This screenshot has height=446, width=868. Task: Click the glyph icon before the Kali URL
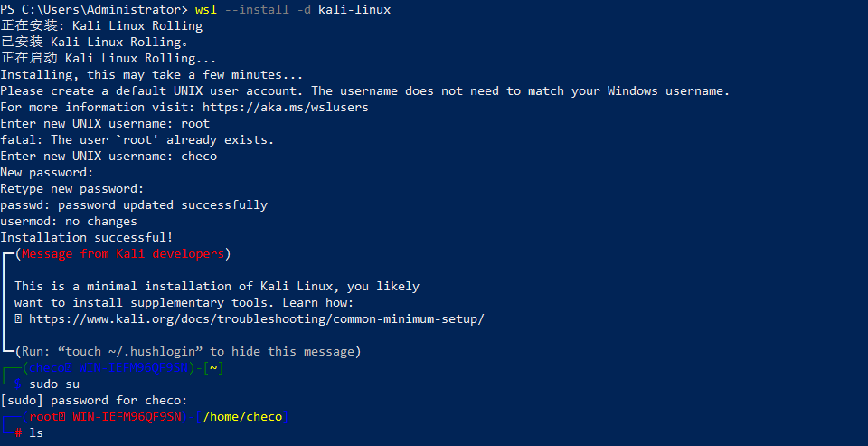point(18,318)
